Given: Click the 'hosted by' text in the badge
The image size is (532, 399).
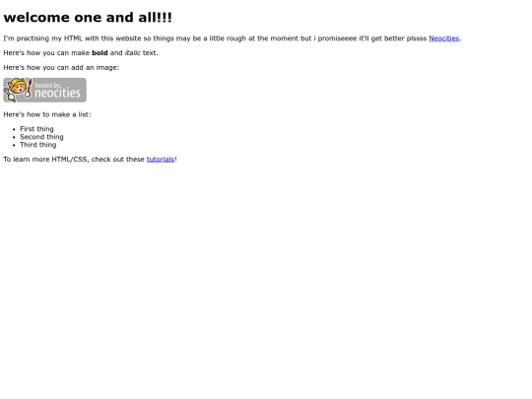Looking at the screenshot, I should coord(47,85).
